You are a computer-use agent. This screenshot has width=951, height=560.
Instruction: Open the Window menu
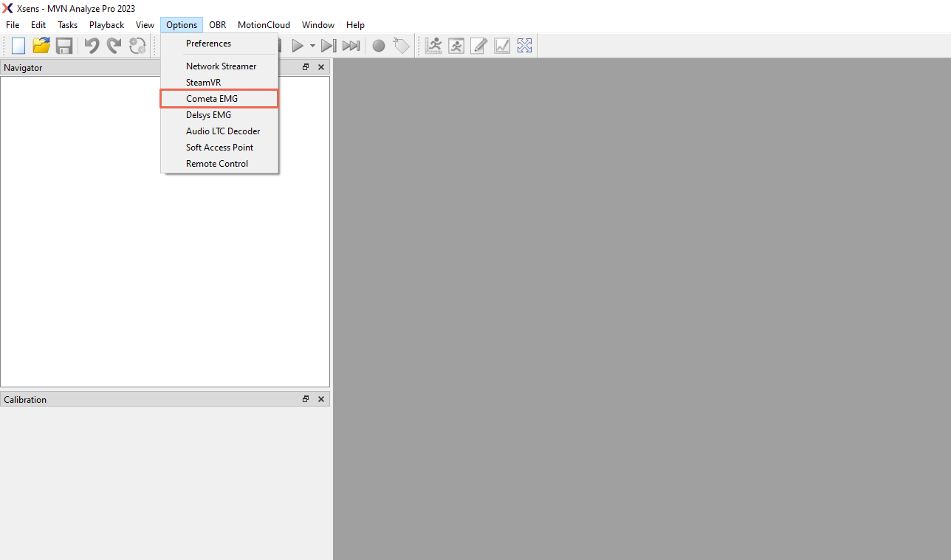[318, 25]
